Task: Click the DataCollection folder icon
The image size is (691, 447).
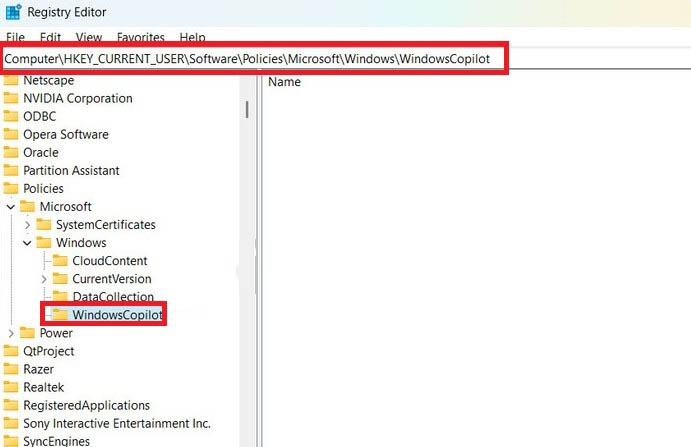Action: [x=60, y=296]
